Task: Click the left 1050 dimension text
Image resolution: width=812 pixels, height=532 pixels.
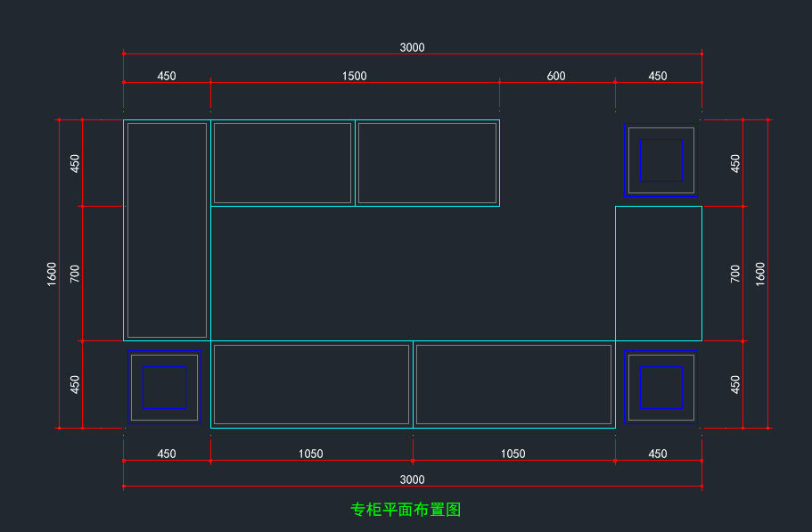Action: pyautogui.click(x=311, y=454)
